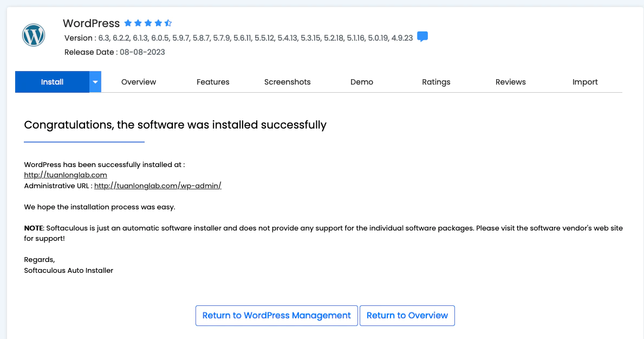Image resolution: width=644 pixels, height=339 pixels.
Task: Open the Features tab
Action: [213, 82]
